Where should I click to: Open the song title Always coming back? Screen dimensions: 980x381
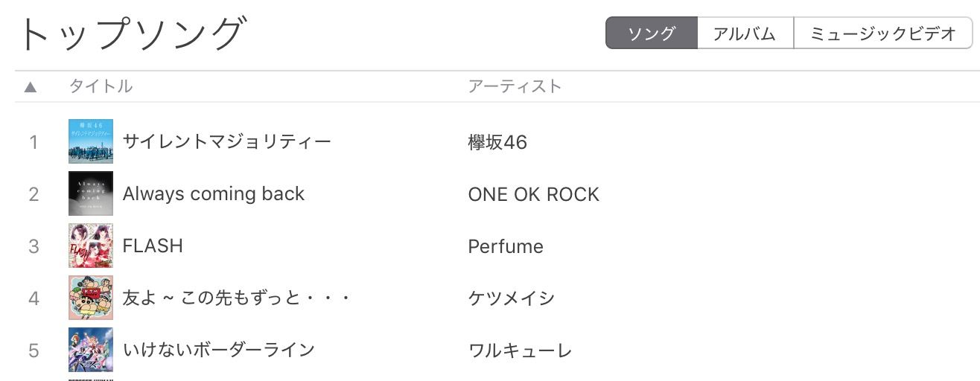214,193
